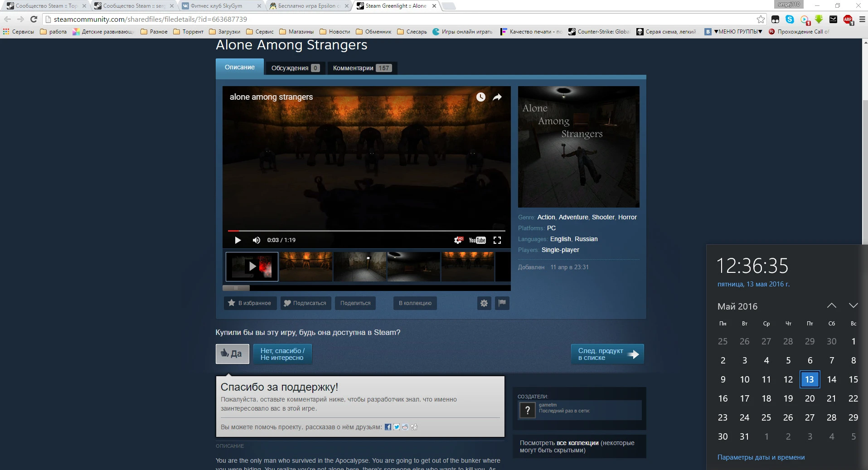Open the Counter-Strike: Global bookmark

click(599, 32)
